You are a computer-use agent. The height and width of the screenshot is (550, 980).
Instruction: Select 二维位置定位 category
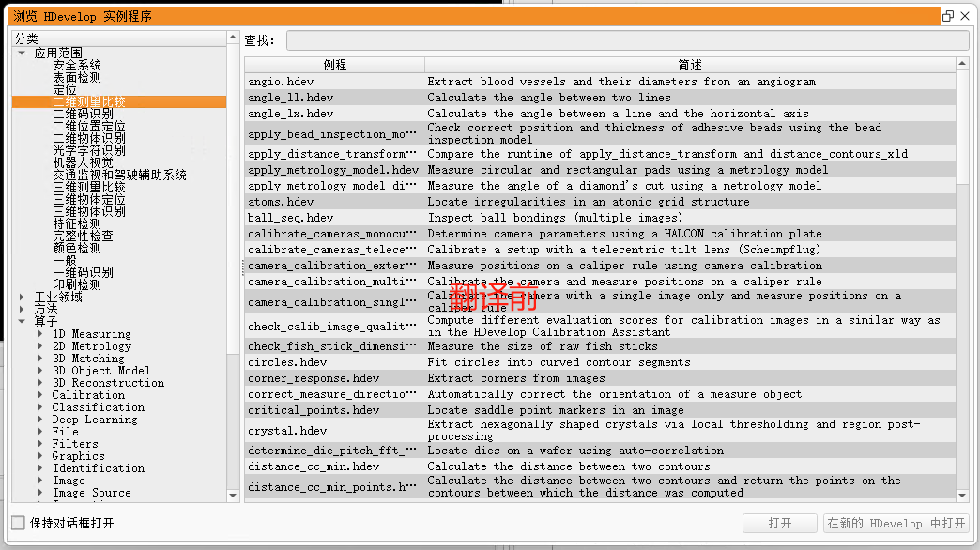coord(89,127)
